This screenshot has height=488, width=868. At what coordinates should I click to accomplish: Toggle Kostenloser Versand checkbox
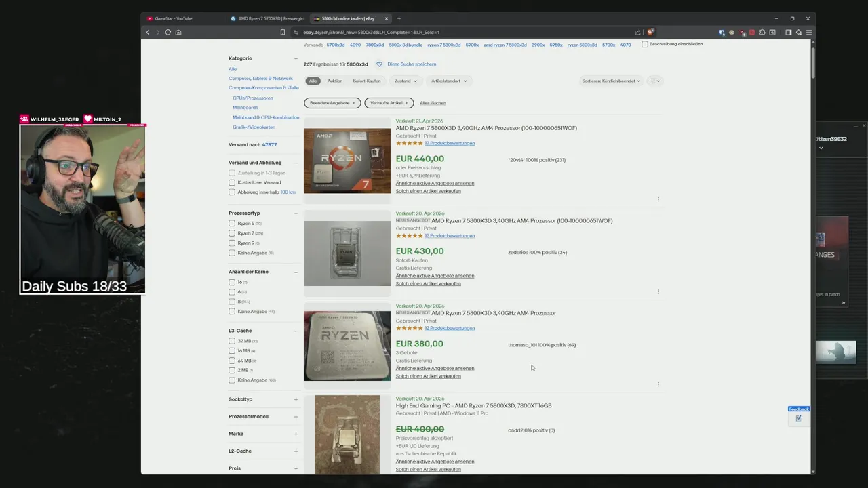coord(232,182)
